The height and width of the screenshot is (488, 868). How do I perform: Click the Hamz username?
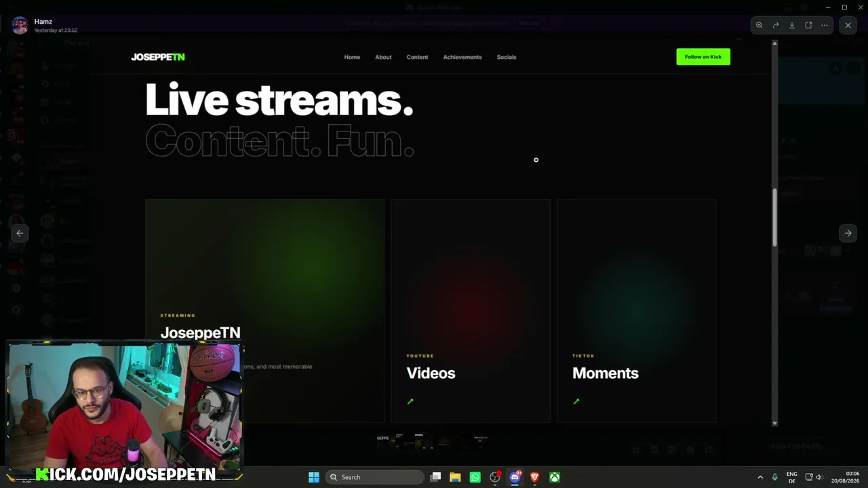tap(43, 22)
